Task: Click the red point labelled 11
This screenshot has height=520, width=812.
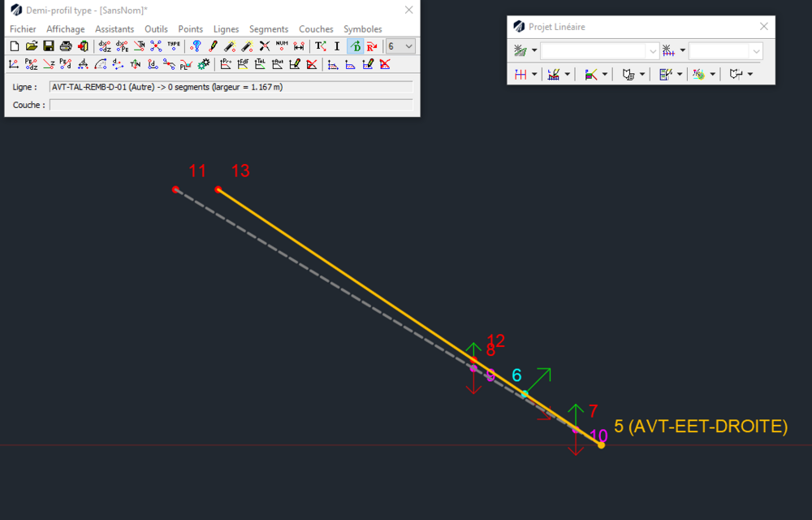Action: tap(175, 189)
